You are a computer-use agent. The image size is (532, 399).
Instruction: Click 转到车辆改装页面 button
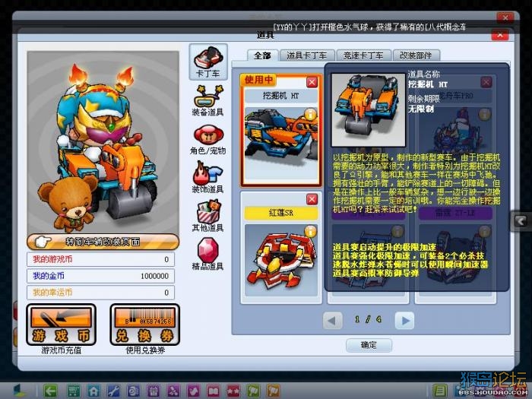103,242
